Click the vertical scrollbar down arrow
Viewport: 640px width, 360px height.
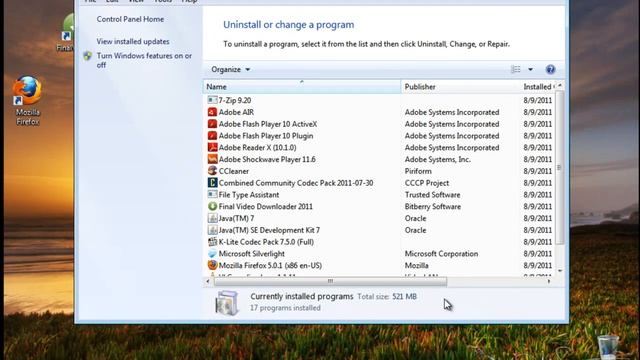(x=560, y=271)
